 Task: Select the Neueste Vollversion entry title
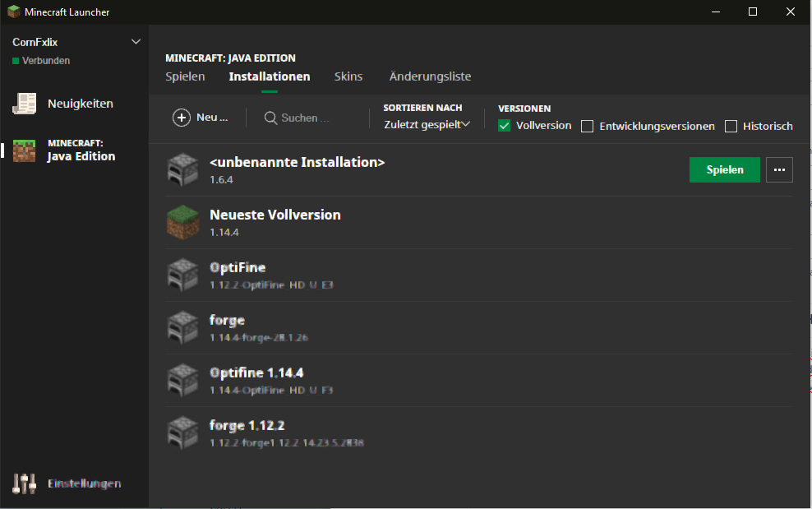click(x=275, y=215)
